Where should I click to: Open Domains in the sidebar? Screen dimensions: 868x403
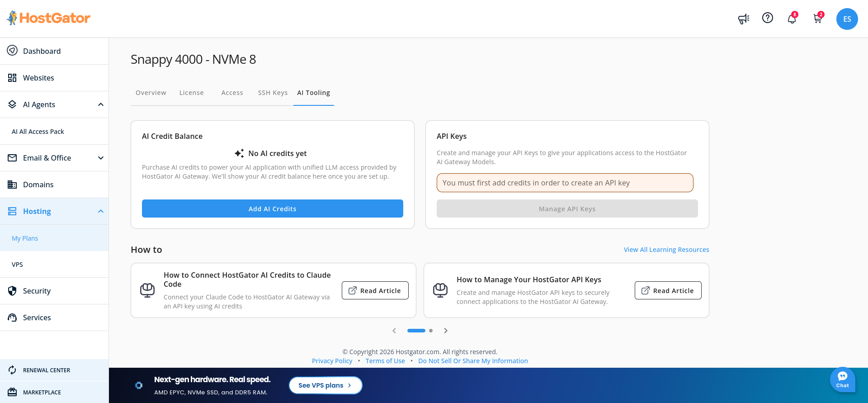54,185
